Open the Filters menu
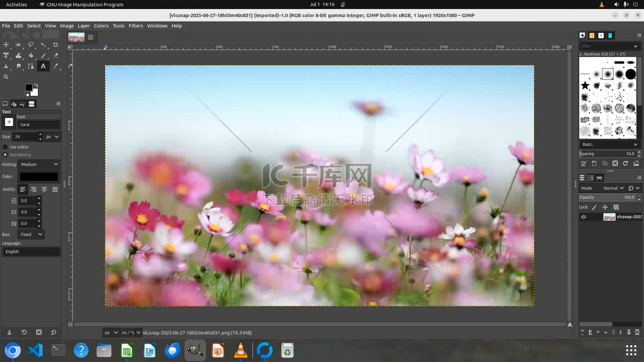 tap(136, 26)
